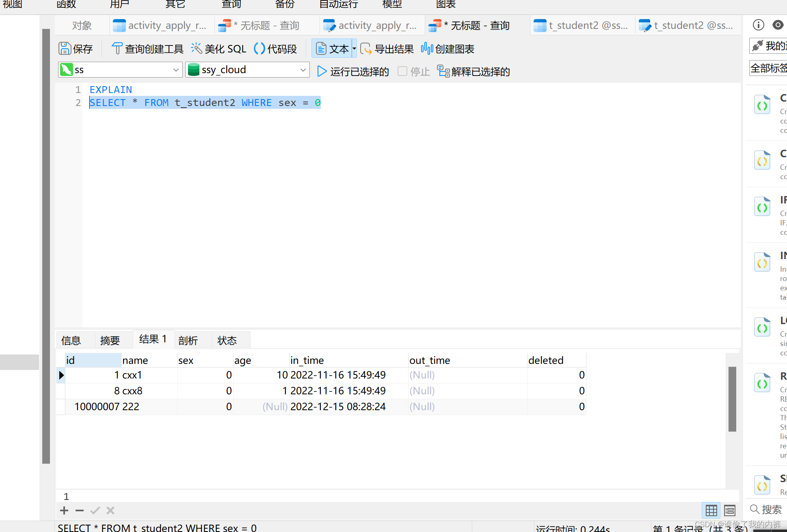Viewport: 787px width, 532px height.
Task: Expand the Text (文本) dropdown arrow
Action: (x=354, y=49)
